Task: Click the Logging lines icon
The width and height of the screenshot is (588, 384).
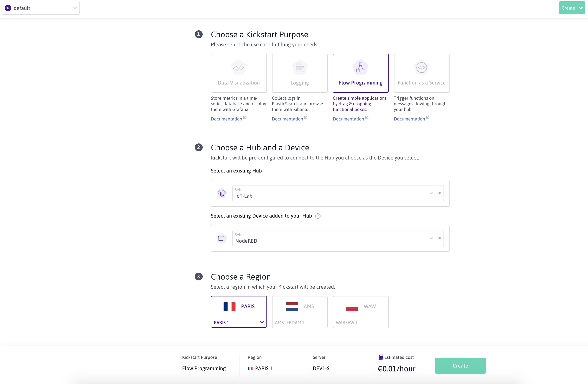Action: (299, 67)
